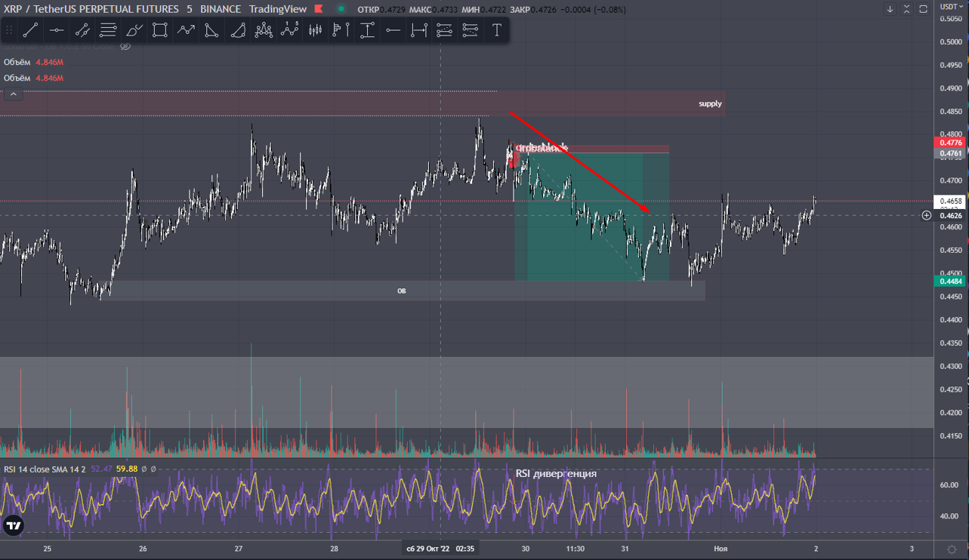Select the Text annotation tool
Viewport: 969px width, 560px height.
[497, 30]
